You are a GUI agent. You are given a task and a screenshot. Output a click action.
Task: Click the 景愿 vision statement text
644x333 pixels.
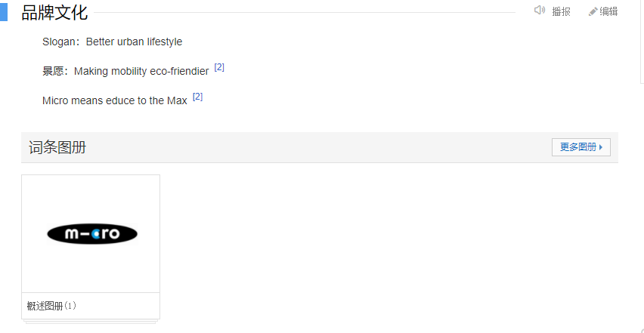click(125, 71)
